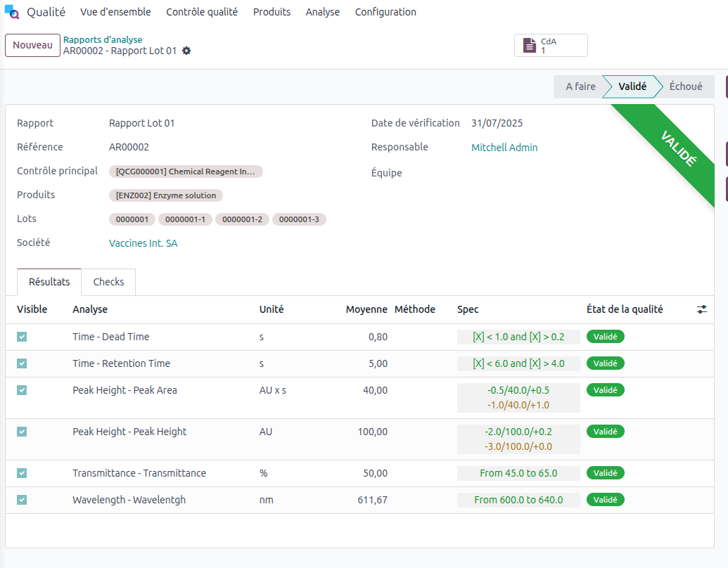Open the CdA document smart button
The height and width of the screenshot is (568, 728).
point(551,46)
